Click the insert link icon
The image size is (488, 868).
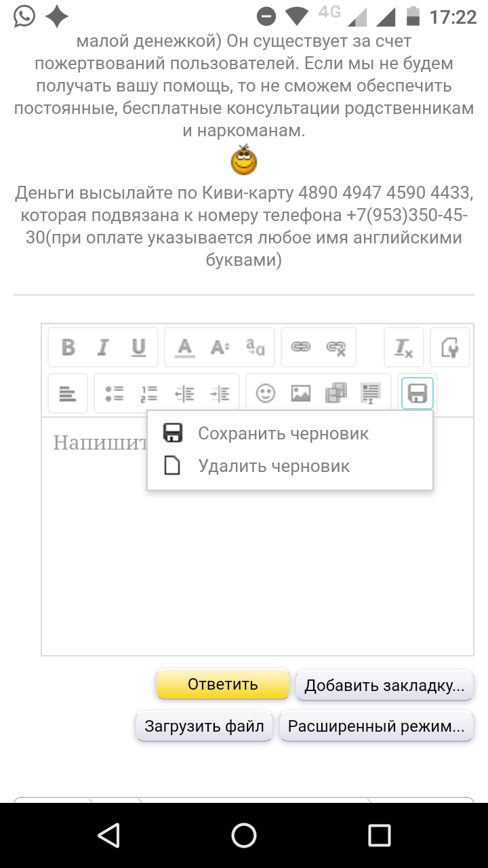[300, 347]
